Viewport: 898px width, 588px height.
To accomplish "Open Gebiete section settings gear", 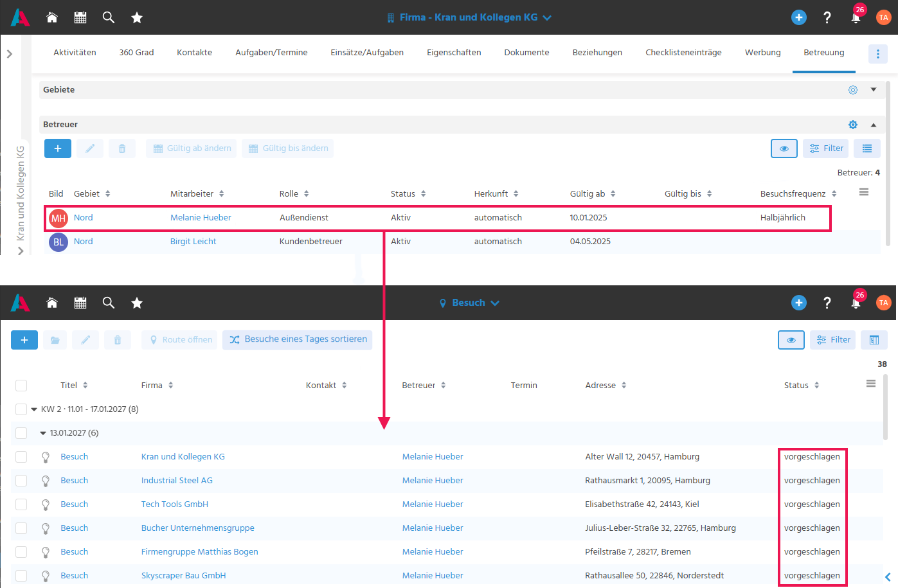I will click(853, 90).
